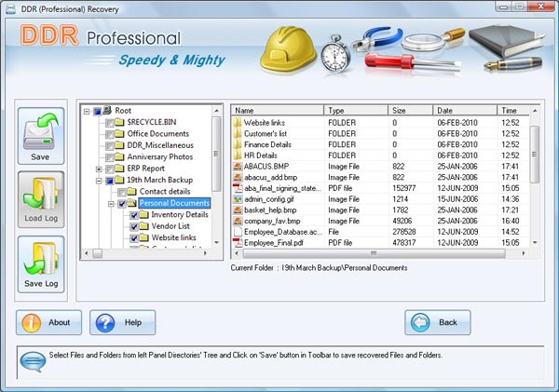The image size is (559, 392).
Task: Select the Employee_Final.pdf file icon
Action: pyautogui.click(x=238, y=242)
